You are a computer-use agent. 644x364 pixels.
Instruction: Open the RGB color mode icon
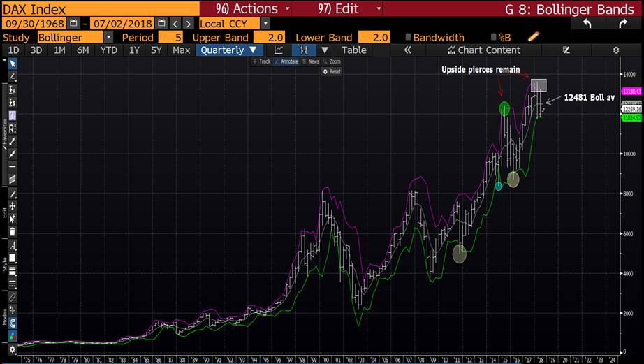click(13, 335)
